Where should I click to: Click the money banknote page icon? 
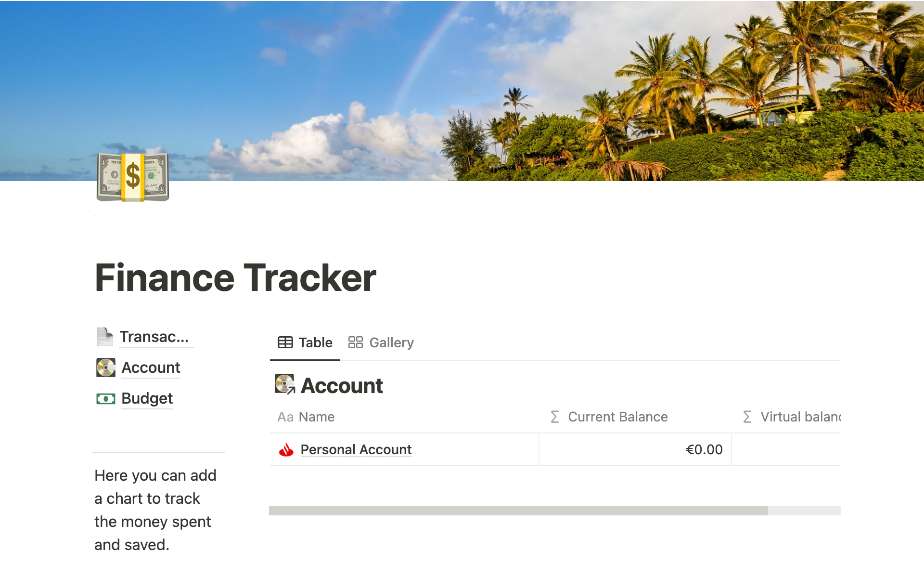click(x=132, y=177)
